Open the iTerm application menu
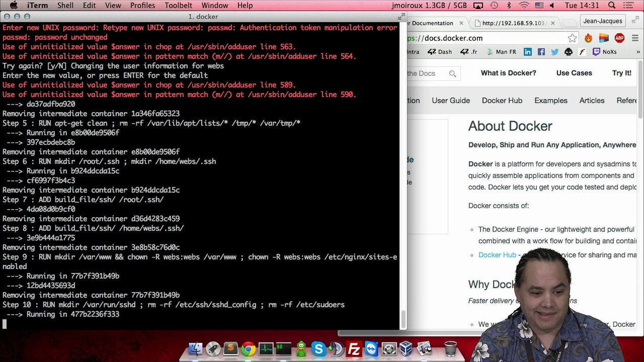This screenshot has width=644, height=362. pos(38,6)
